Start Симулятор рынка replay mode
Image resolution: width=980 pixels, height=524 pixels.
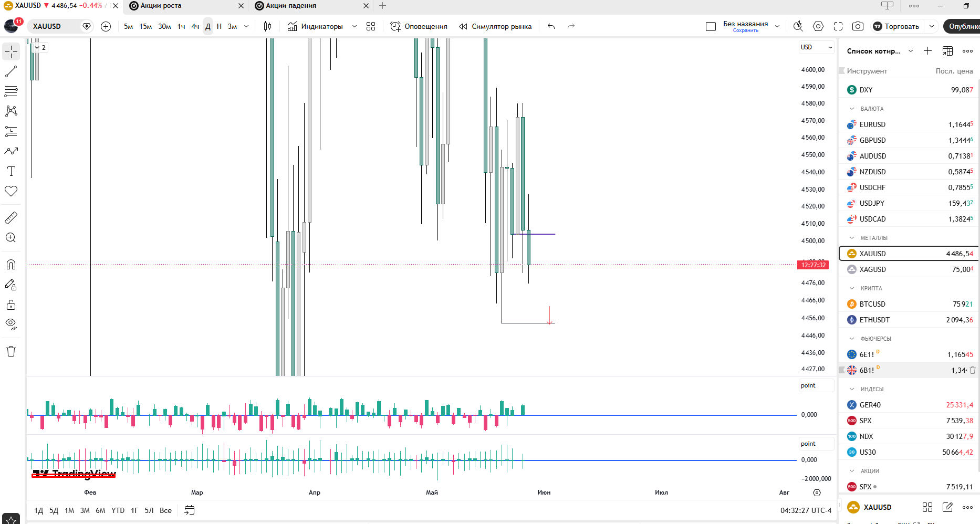pyautogui.click(x=495, y=26)
